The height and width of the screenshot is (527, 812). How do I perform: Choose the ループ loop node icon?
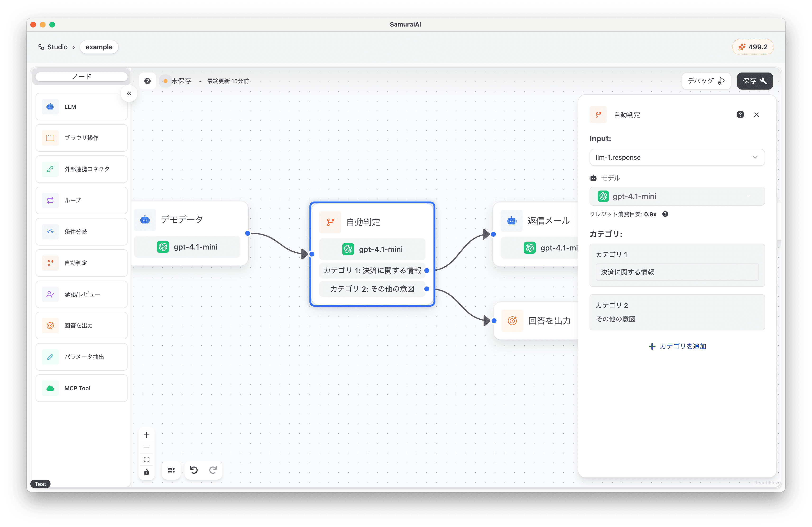click(50, 200)
